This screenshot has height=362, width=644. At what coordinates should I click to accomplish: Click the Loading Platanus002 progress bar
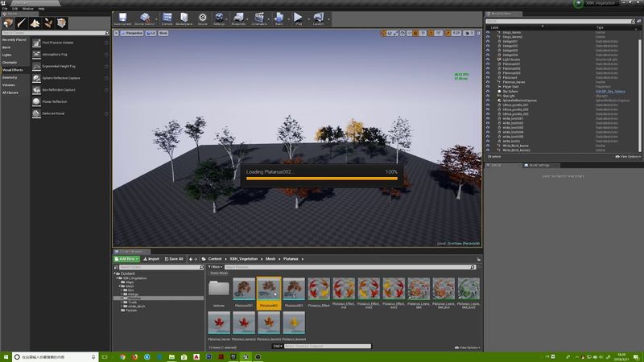(322, 179)
